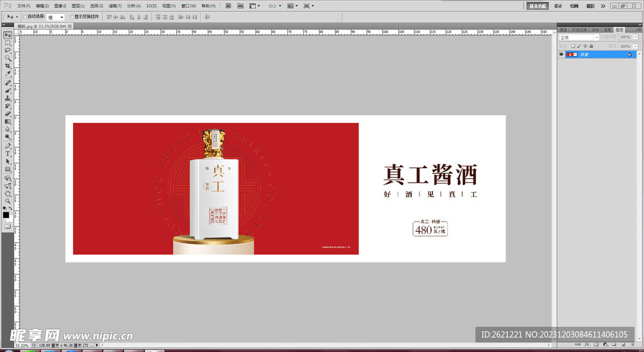Open the arrange documents dropdown
Viewport: 644px width, 352px height.
point(292,6)
